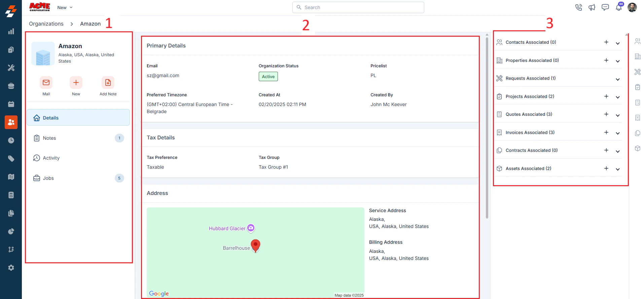Click the Hubbard Glacier map label
The image size is (644, 299).
click(x=227, y=228)
